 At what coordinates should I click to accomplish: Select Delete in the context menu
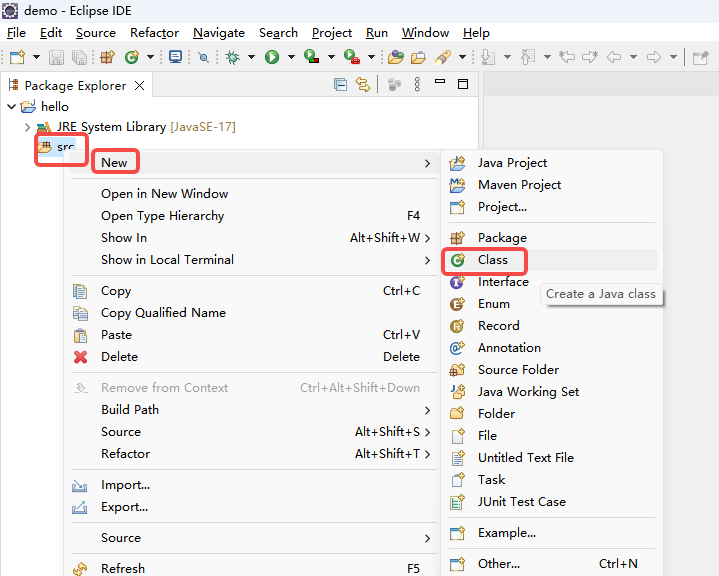(x=253, y=357)
